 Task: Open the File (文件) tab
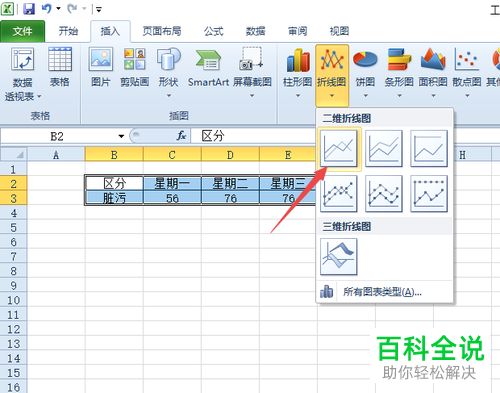tap(23, 31)
